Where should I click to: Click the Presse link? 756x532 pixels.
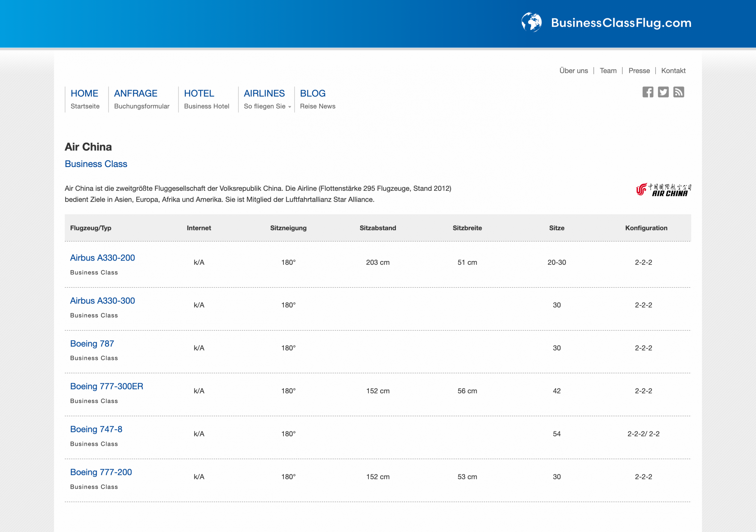coord(639,71)
